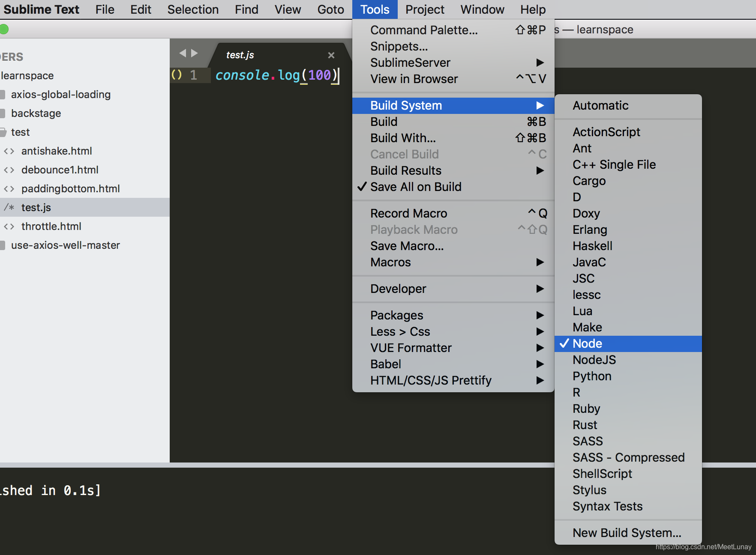
Task: Choose JSC build system
Action: click(x=628, y=279)
